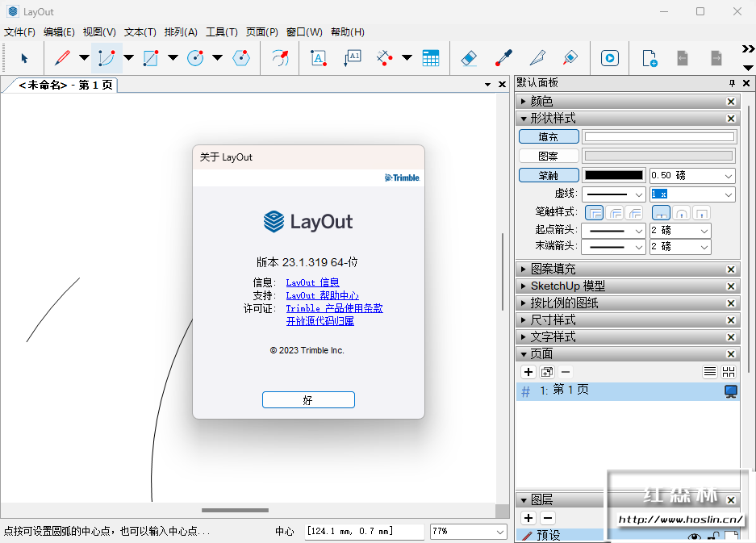Choose the Offset tool

click(280, 58)
